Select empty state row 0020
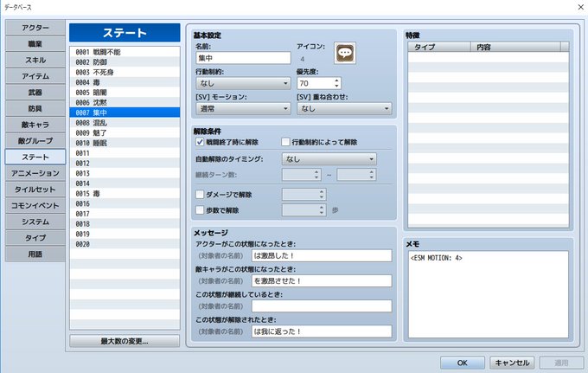The height and width of the screenshot is (373, 588). 125,244
